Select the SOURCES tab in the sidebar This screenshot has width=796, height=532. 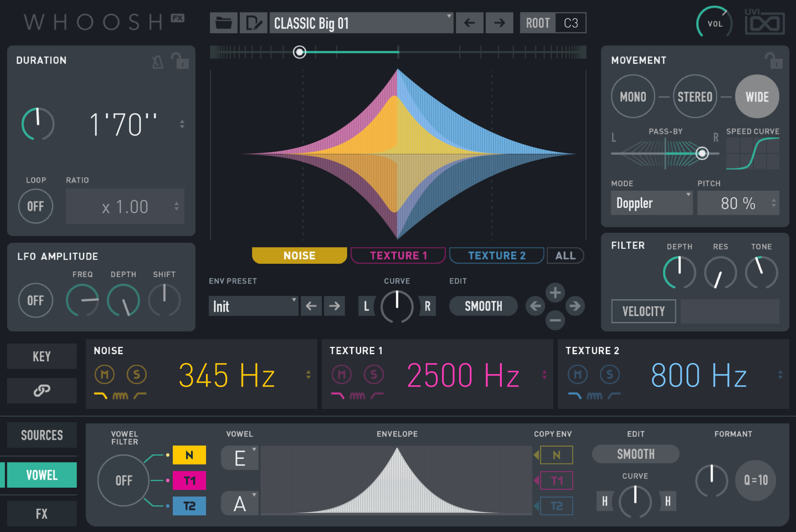click(42, 435)
